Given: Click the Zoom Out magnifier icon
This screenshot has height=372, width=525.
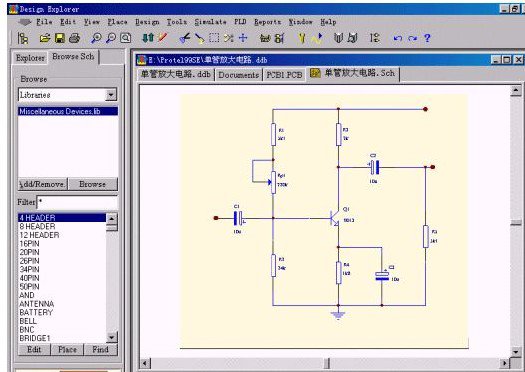Looking at the screenshot, I should coord(110,38).
